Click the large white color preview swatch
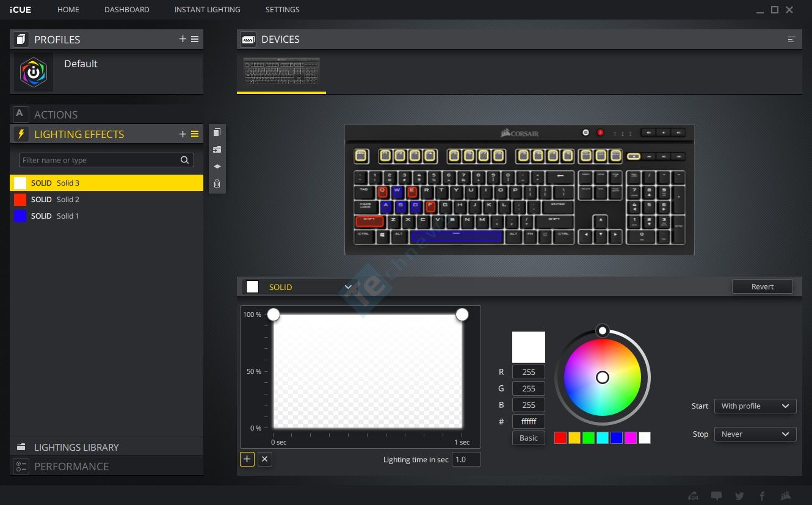Screen dimensions: 812x505 click(529, 347)
